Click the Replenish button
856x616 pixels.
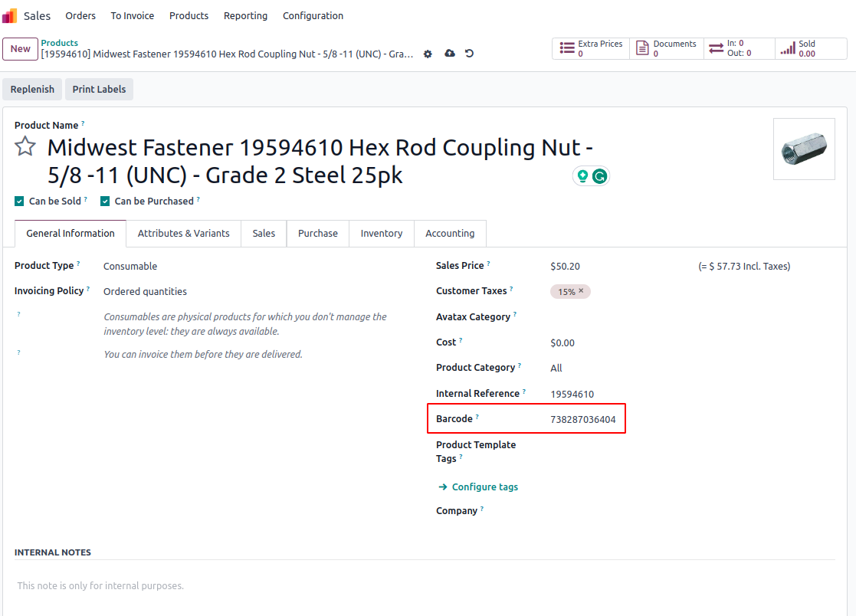coord(32,90)
